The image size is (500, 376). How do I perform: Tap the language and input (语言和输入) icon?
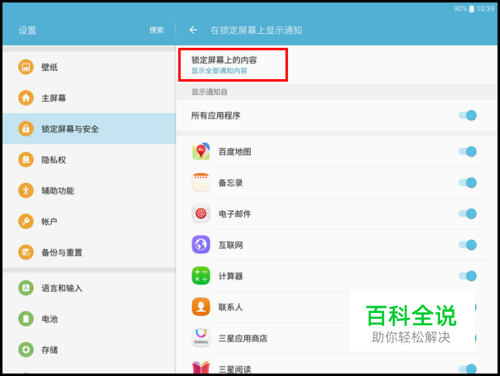pyautogui.click(x=26, y=288)
